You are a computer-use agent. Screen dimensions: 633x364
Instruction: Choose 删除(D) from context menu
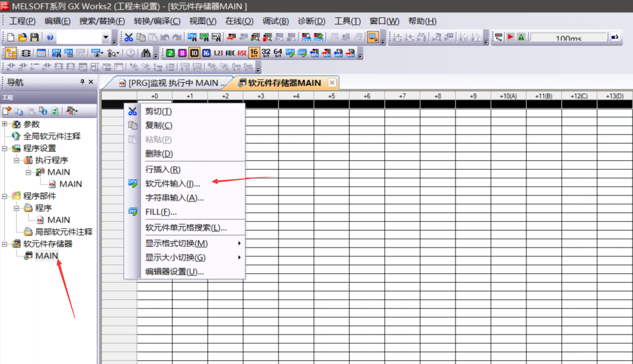185,153
